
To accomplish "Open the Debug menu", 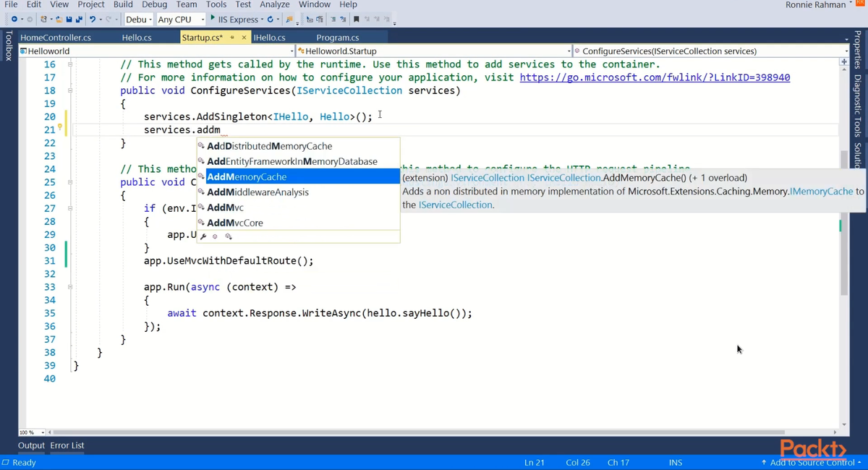I will click(154, 4).
